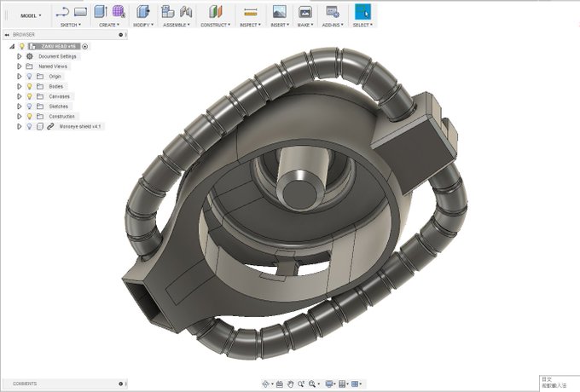This screenshot has width=580, height=392.
Task: Click the link icon beside Monoeye shield
Action: [50, 126]
